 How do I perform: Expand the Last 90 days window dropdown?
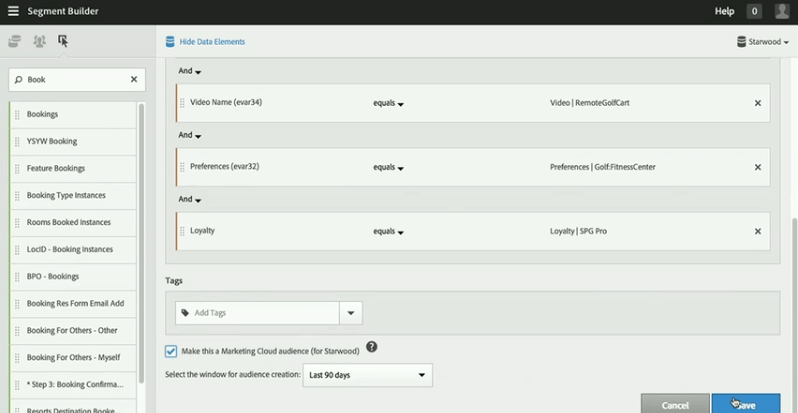tap(366, 375)
